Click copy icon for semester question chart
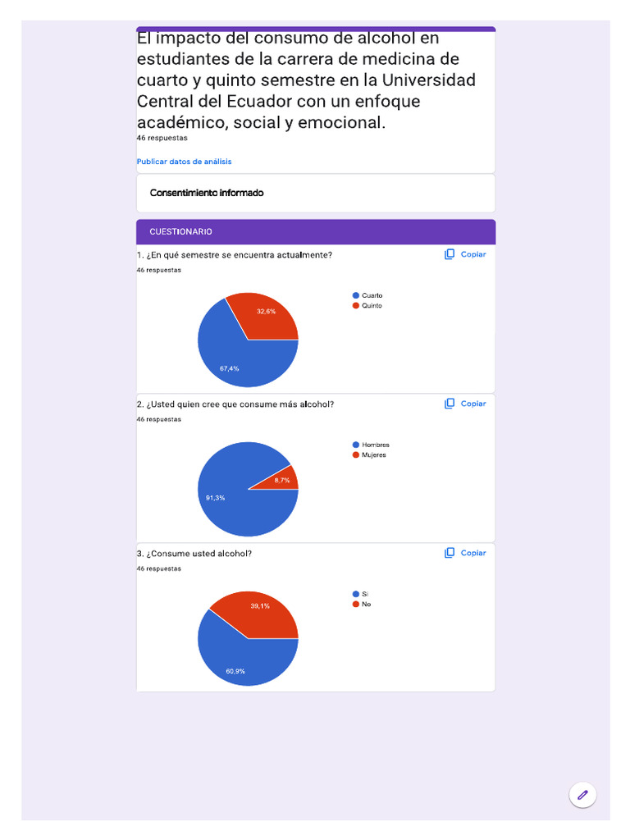Image resolution: width=630 pixels, height=840 pixels. tap(450, 254)
